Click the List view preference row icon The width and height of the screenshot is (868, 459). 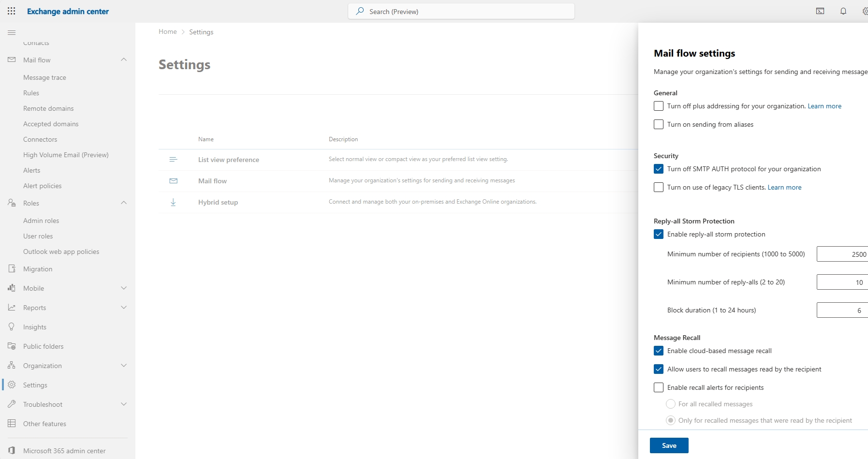(173, 159)
